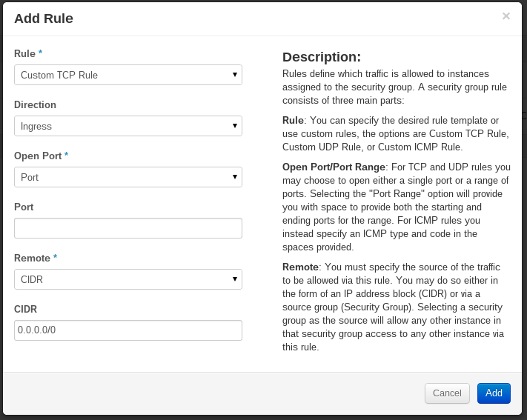The width and height of the screenshot is (527, 420).
Task: Click the Rule field label
Action: point(24,53)
